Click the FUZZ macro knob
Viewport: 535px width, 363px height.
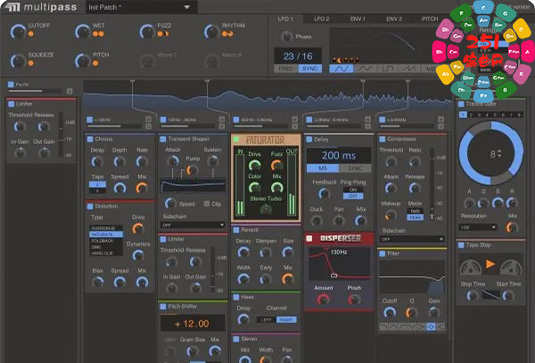click(147, 31)
